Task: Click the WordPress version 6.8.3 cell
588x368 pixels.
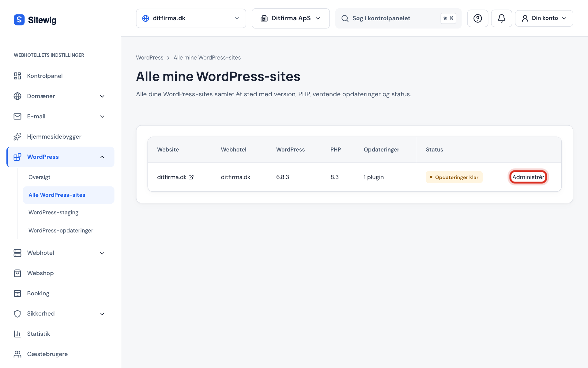Action: coord(282,177)
